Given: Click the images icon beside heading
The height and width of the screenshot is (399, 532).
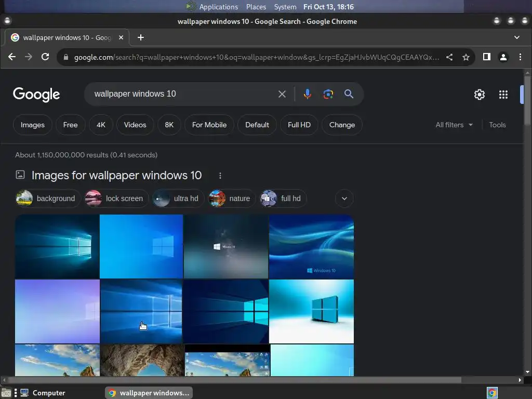Looking at the screenshot, I should click(x=20, y=175).
